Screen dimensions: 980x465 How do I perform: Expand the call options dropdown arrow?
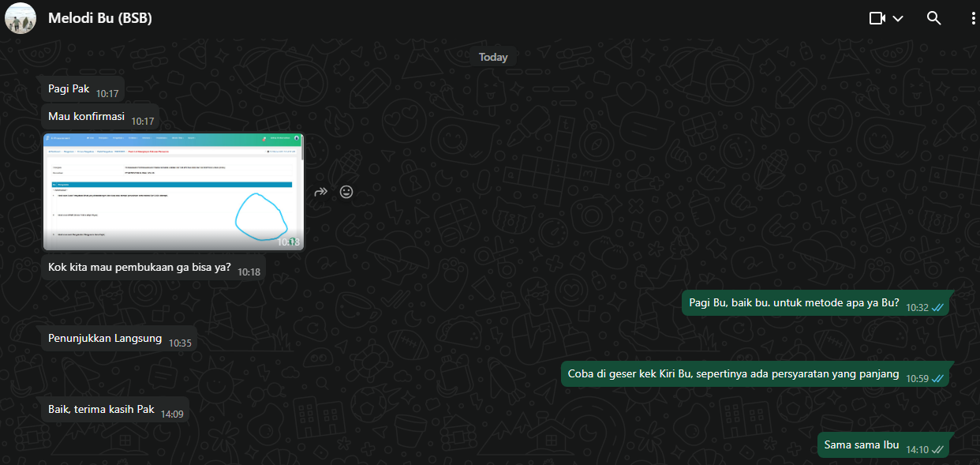tap(898, 18)
